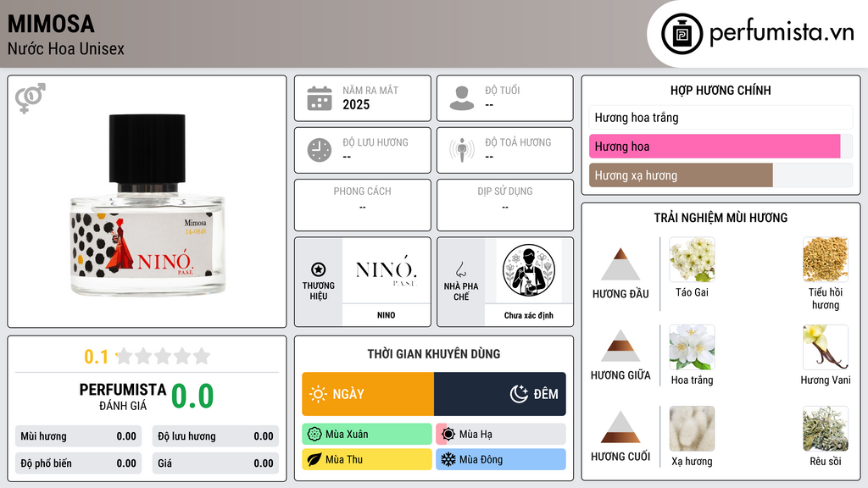The height and width of the screenshot is (488, 868).
Task: Open the NINO brand logo image
Action: [387, 271]
